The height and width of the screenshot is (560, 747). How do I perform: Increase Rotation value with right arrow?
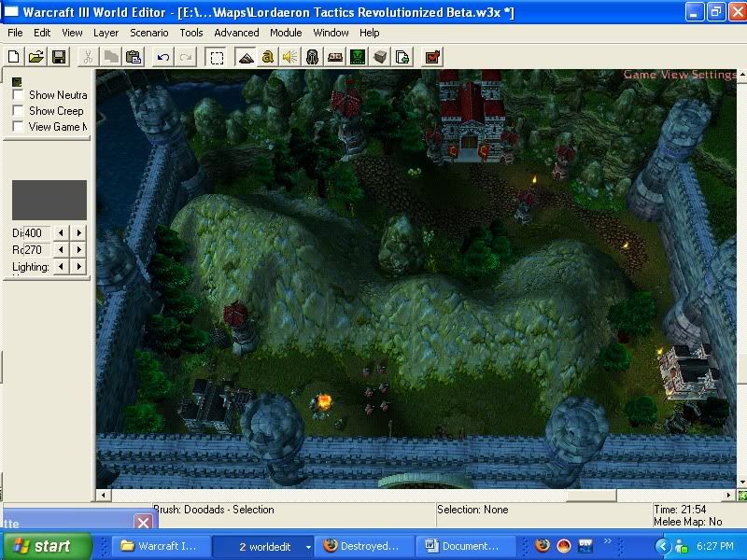coord(79,249)
